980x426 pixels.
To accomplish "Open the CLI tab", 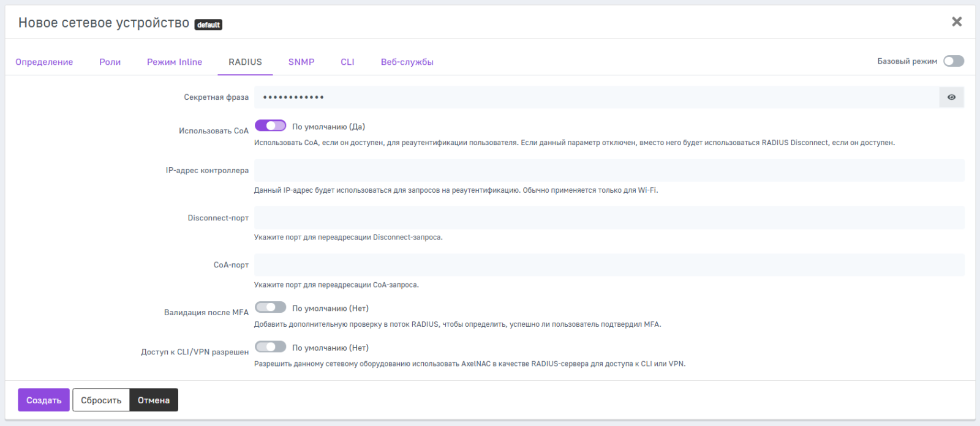I will click(x=347, y=62).
